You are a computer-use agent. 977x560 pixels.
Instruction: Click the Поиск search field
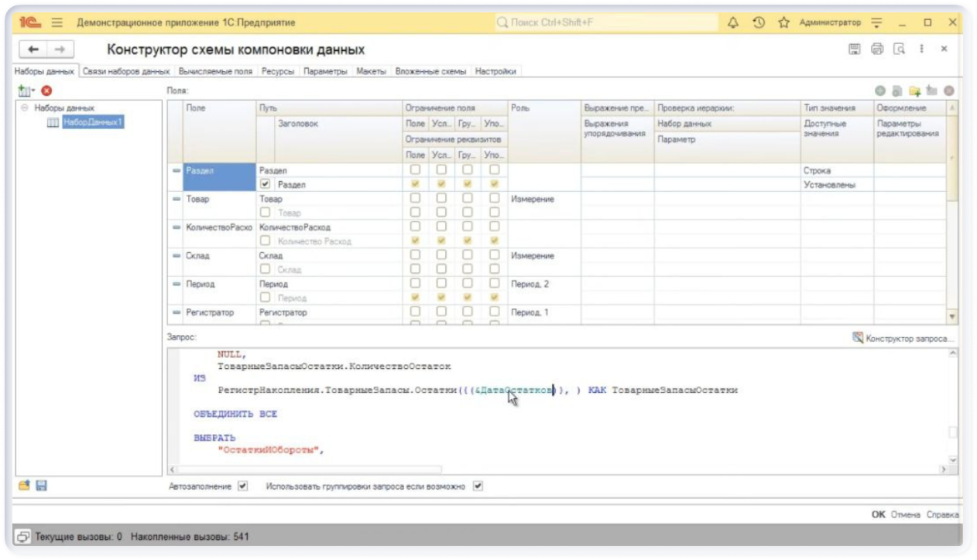[604, 23]
